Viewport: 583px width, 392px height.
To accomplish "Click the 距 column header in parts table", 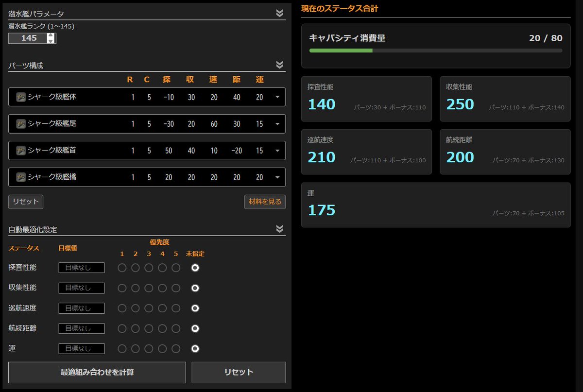I will pos(237,80).
